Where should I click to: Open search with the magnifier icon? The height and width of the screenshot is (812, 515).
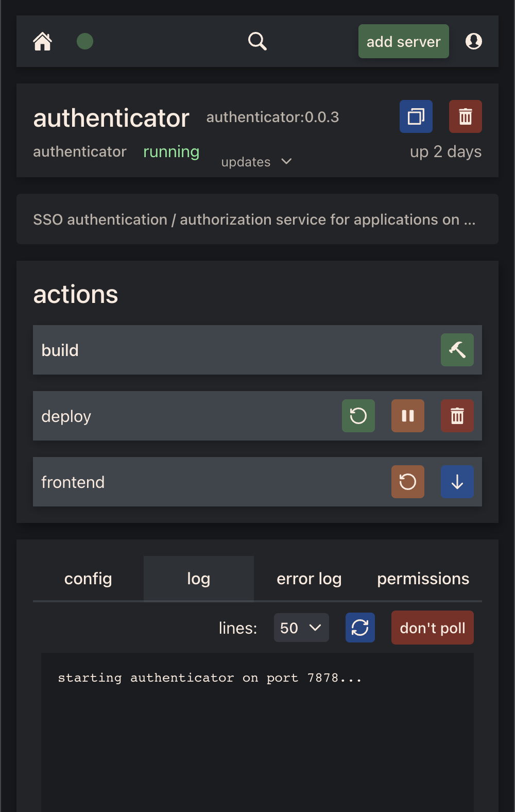tap(257, 41)
